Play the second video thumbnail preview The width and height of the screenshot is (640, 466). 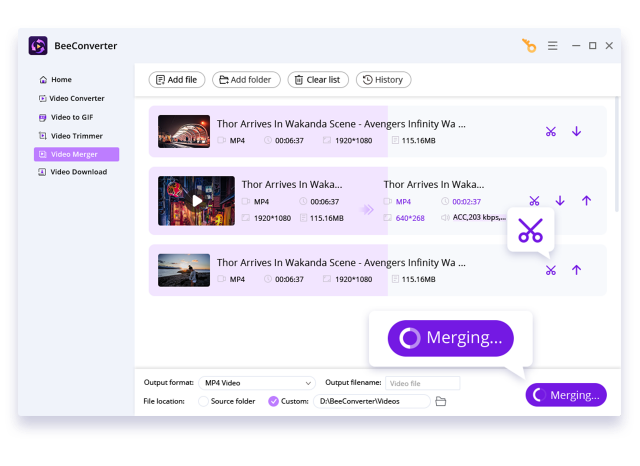coord(197,200)
